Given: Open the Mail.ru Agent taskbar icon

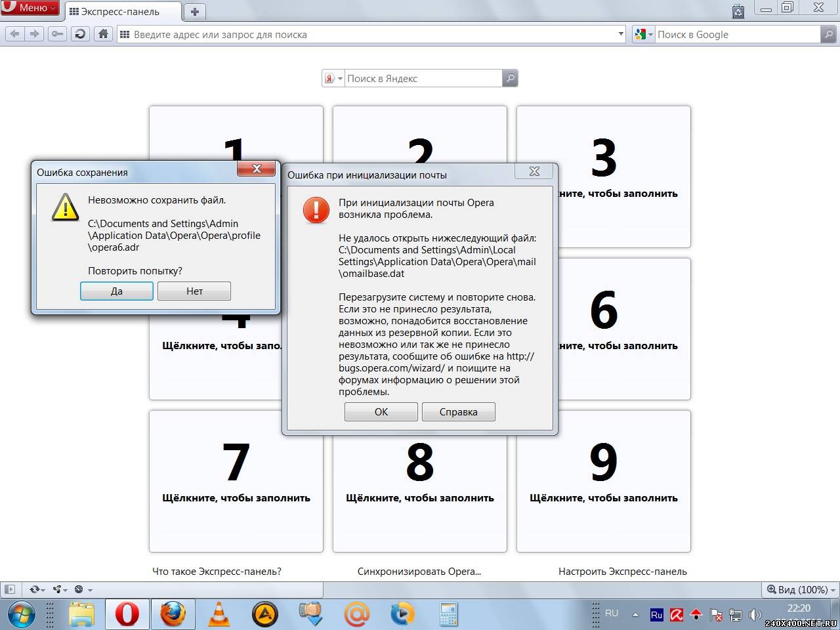Looking at the screenshot, I should [357, 614].
